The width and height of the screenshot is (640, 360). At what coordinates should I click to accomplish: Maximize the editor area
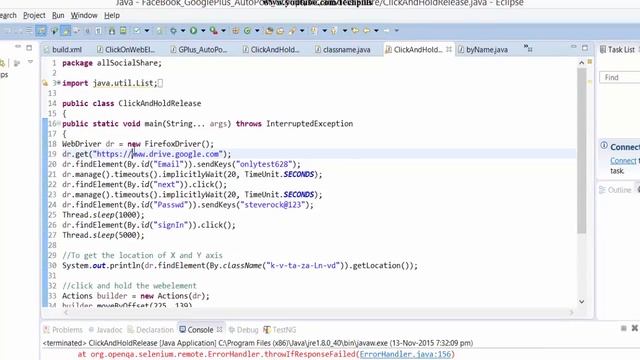click(585, 48)
